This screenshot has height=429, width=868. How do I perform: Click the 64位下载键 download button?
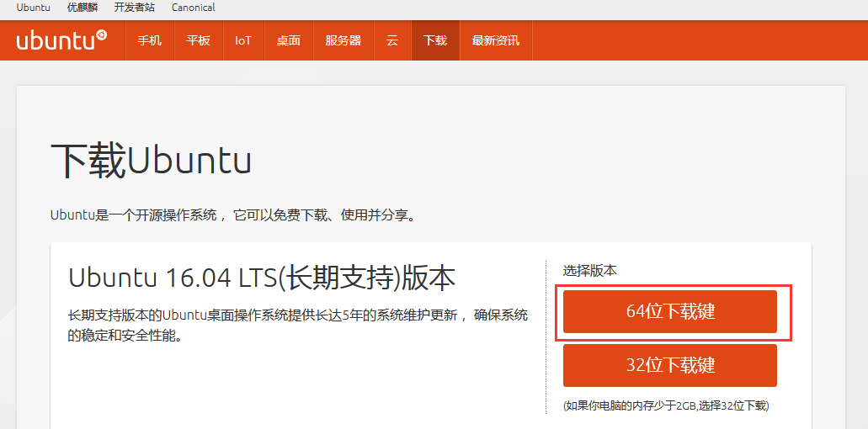670,312
